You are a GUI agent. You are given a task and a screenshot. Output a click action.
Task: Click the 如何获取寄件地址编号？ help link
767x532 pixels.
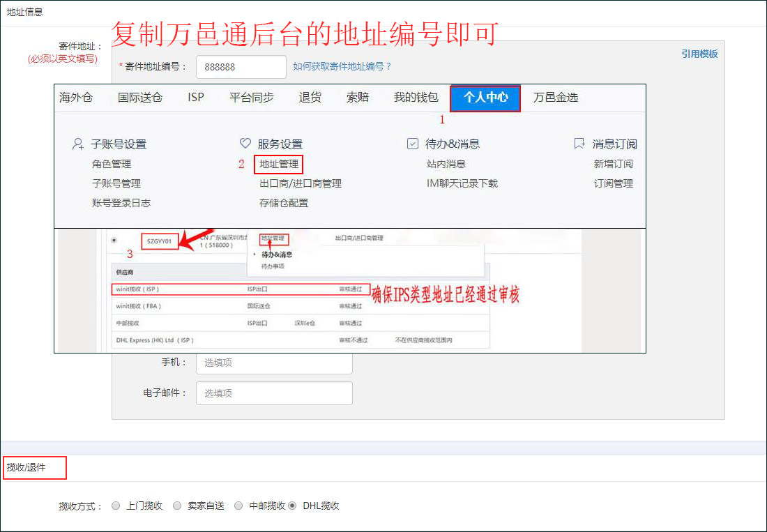[x=342, y=66]
